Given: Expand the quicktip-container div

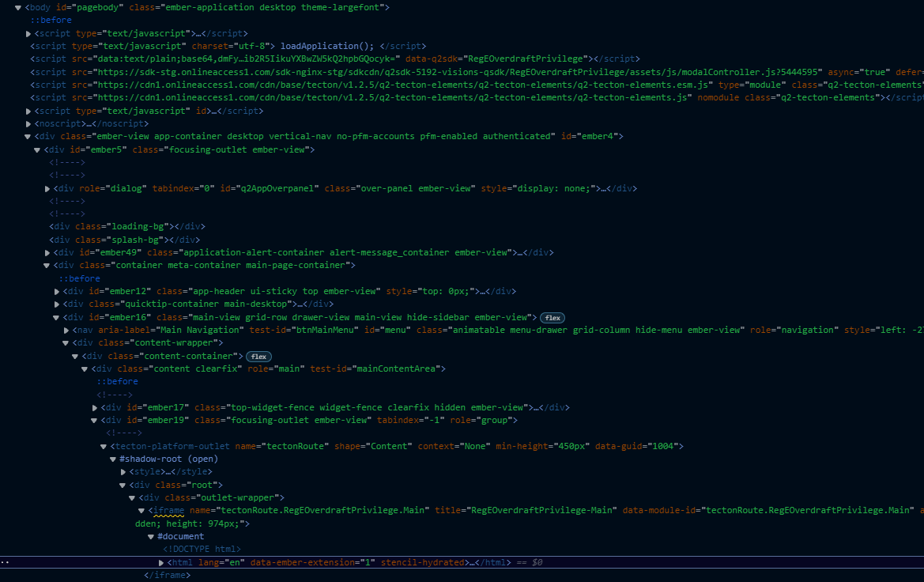Looking at the screenshot, I should coord(57,304).
